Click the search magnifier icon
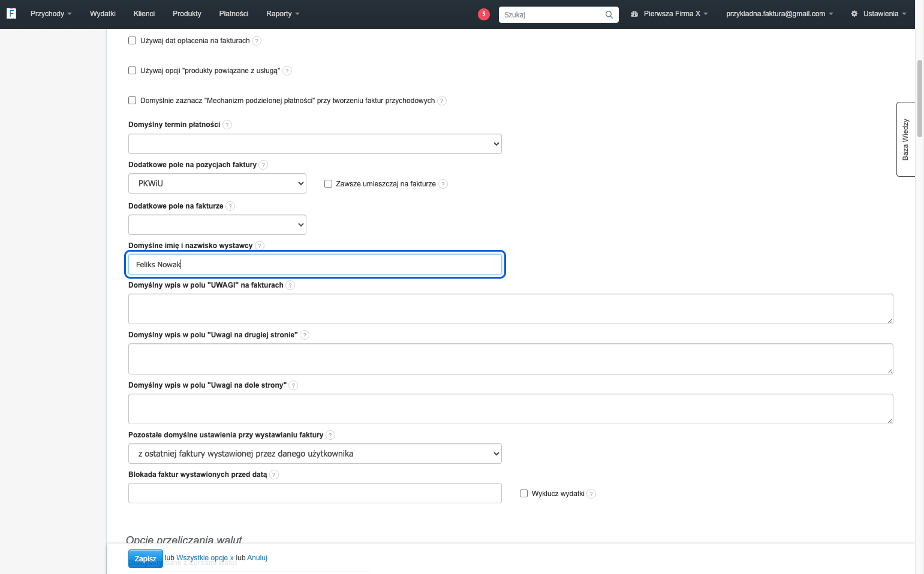This screenshot has width=924, height=574. [609, 14]
